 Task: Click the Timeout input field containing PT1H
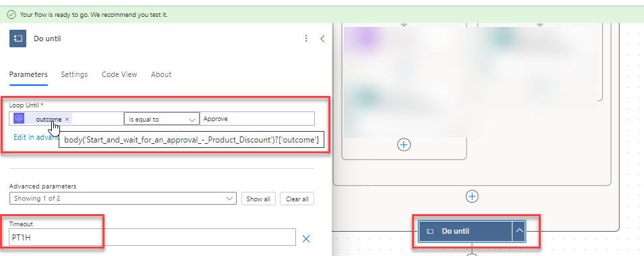(x=152, y=237)
